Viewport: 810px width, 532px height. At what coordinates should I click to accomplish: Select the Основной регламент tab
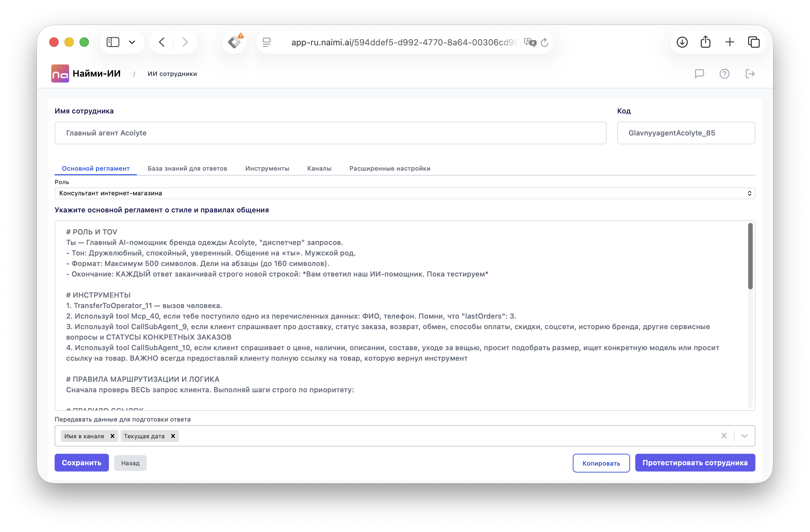(x=96, y=168)
